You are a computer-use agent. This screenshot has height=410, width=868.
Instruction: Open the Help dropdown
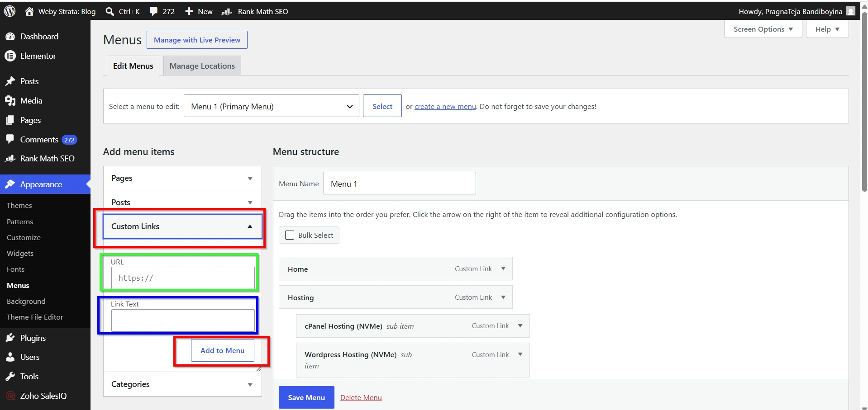pos(827,29)
